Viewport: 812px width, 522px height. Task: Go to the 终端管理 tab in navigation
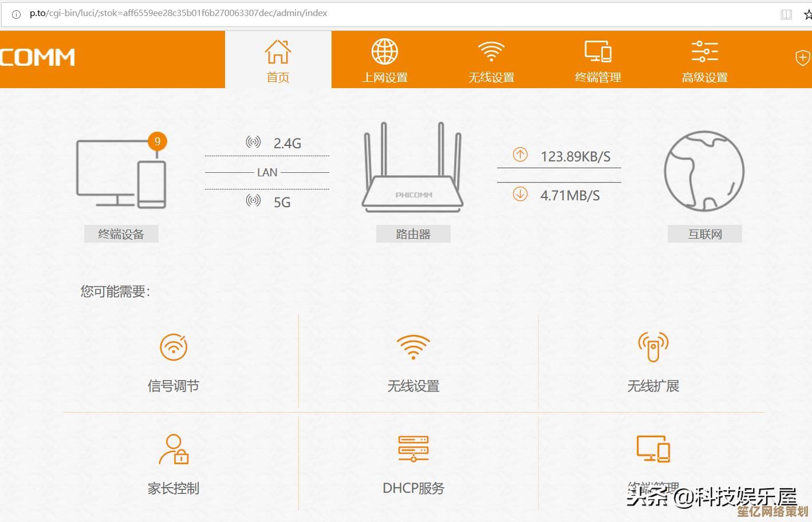[598, 60]
